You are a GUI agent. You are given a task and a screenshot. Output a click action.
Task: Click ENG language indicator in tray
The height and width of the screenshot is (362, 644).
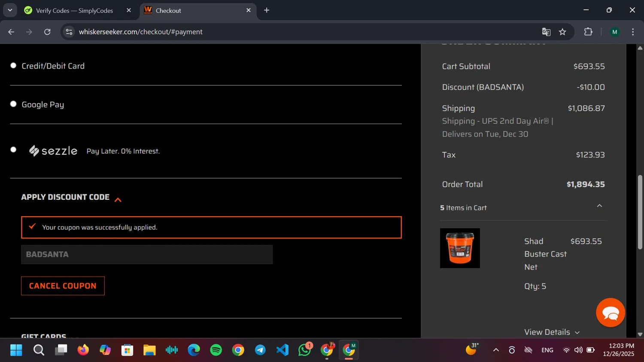tap(547, 350)
